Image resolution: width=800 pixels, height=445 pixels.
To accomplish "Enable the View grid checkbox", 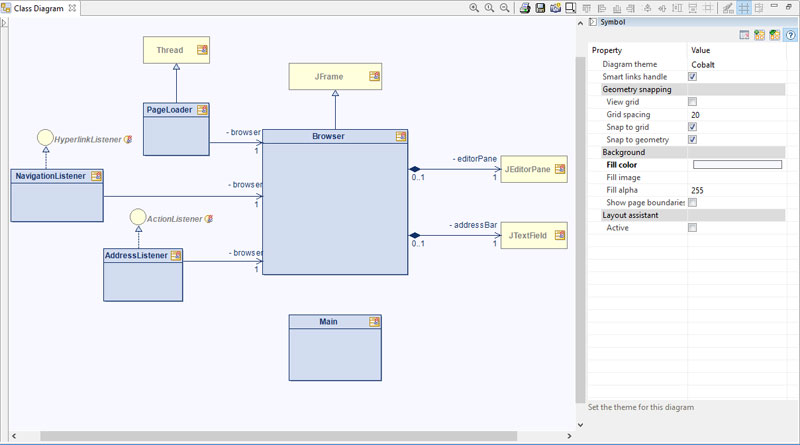I will (692, 102).
